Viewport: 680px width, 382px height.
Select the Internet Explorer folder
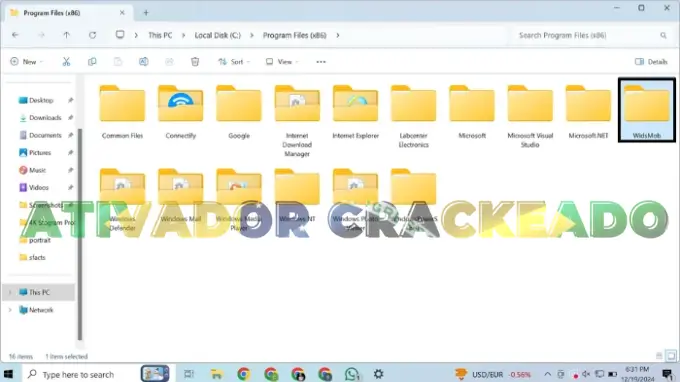click(356, 112)
